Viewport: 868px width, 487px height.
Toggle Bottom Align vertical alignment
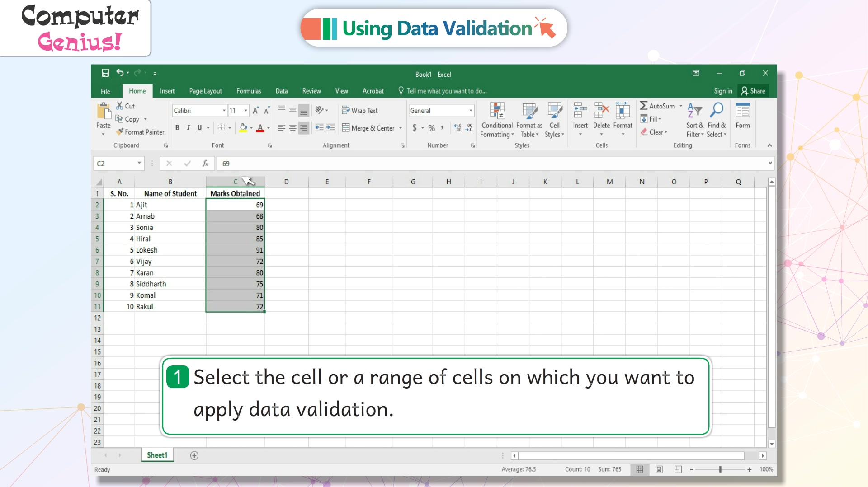pyautogui.click(x=304, y=110)
